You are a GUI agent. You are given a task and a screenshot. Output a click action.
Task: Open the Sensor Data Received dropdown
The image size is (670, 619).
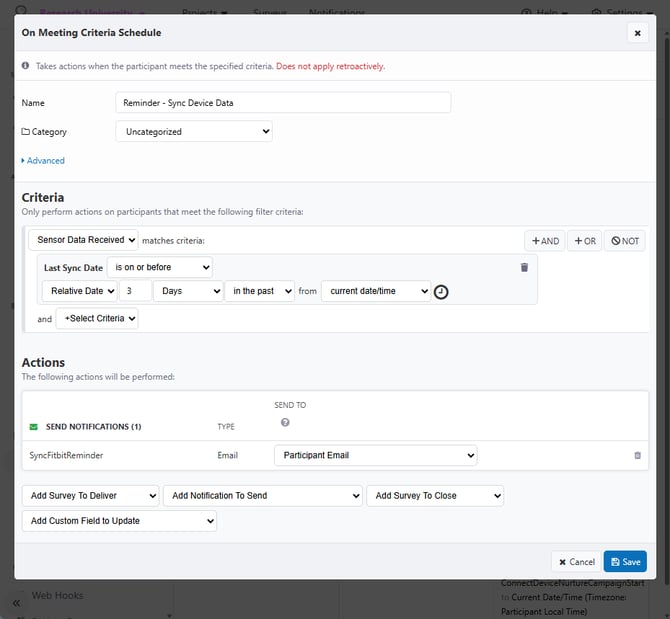coord(83,240)
